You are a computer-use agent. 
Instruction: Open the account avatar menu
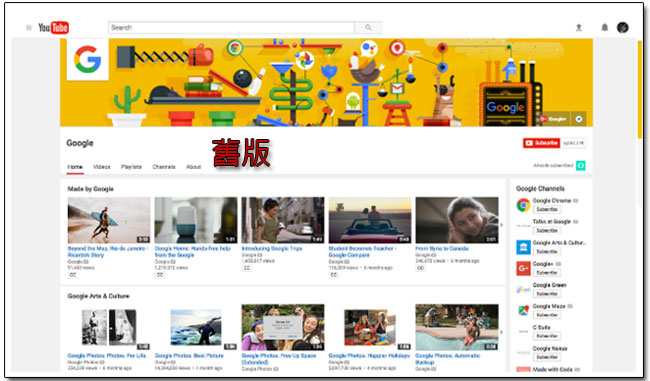click(x=622, y=27)
